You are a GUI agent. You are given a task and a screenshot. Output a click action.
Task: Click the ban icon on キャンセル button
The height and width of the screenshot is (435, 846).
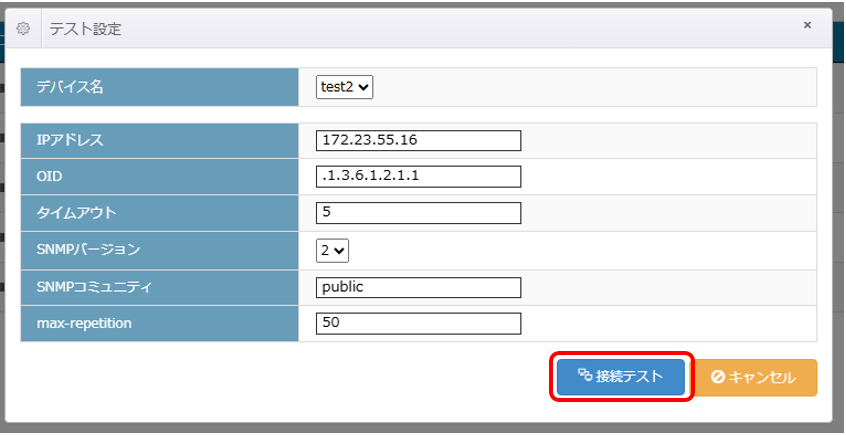coord(717,378)
